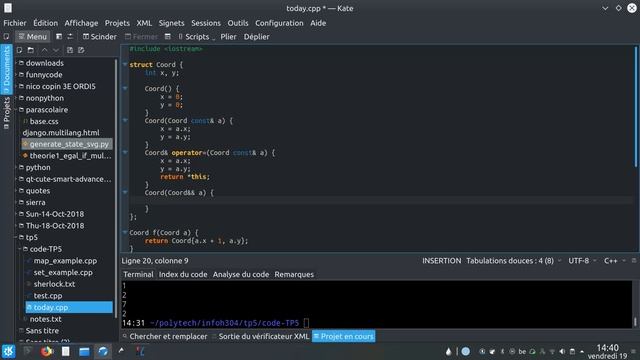This screenshot has height=360, width=640.
Task: Toggle the Projets side panel
Action: [7, 113]
